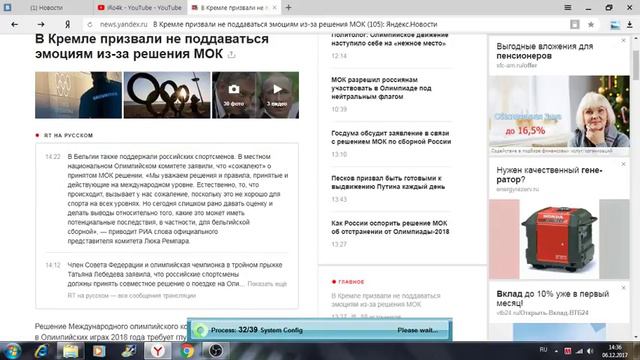Screen dimensions: 640x360
Task: Go back using the back arrow
Action: click(15, 24)
